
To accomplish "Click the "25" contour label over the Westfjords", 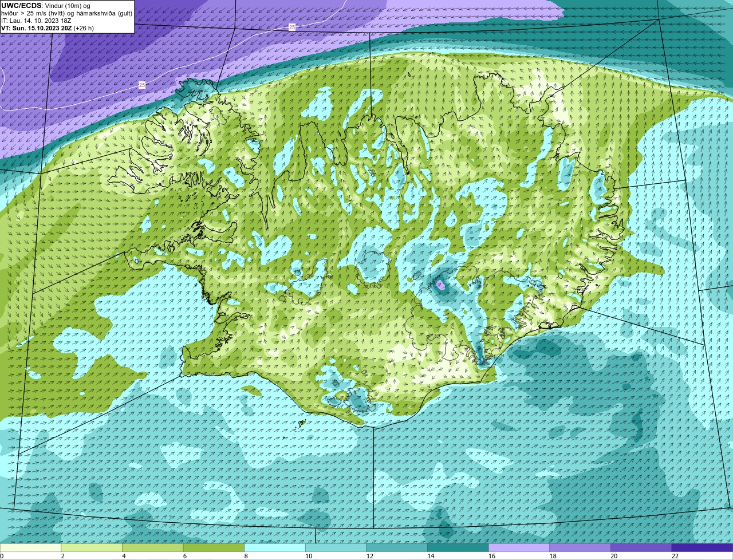I will [x=142, y=85].
